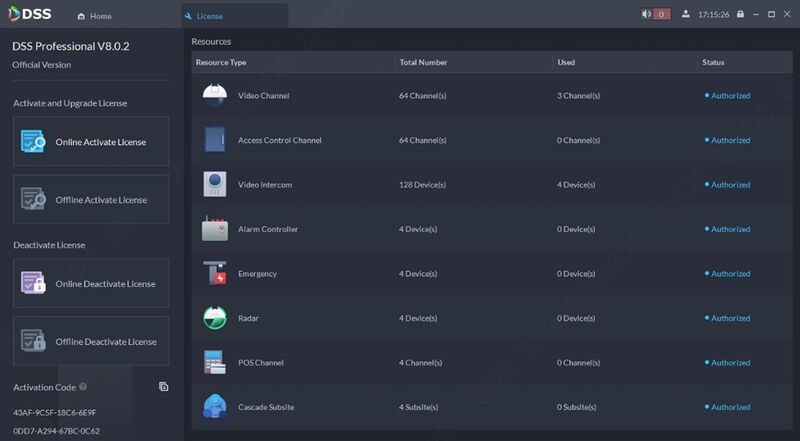Select the Emergency row label
The height and width of the screenshot is (441, 800).
tap(258, 274)
